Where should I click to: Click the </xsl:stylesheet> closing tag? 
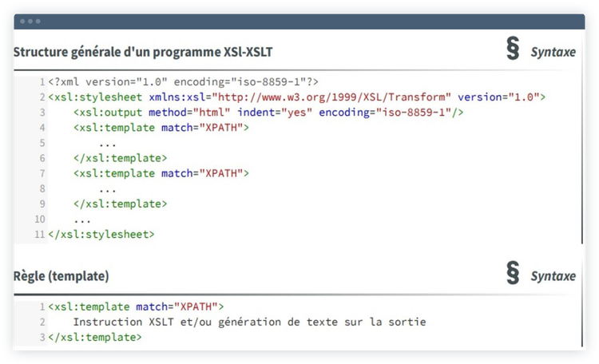point(101,234)
